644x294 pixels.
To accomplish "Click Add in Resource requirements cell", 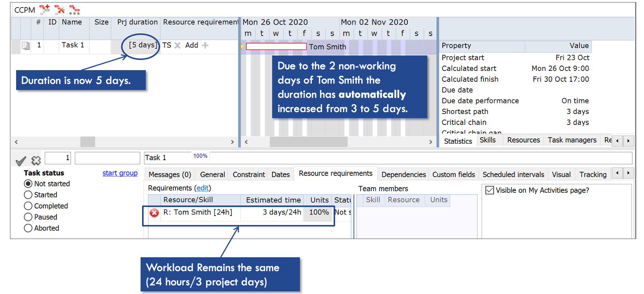I will pyautogui.click(x=192, y=45).
